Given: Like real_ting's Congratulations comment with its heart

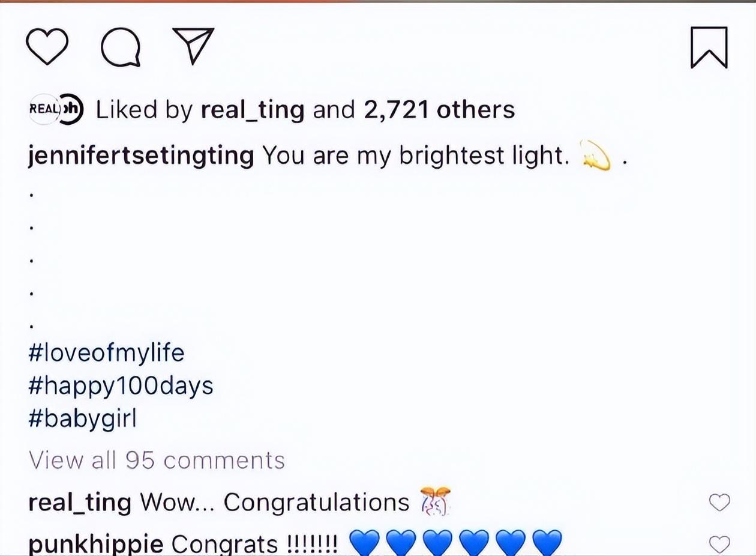Looking at the screenshot, I should click(x=719, y=503).
